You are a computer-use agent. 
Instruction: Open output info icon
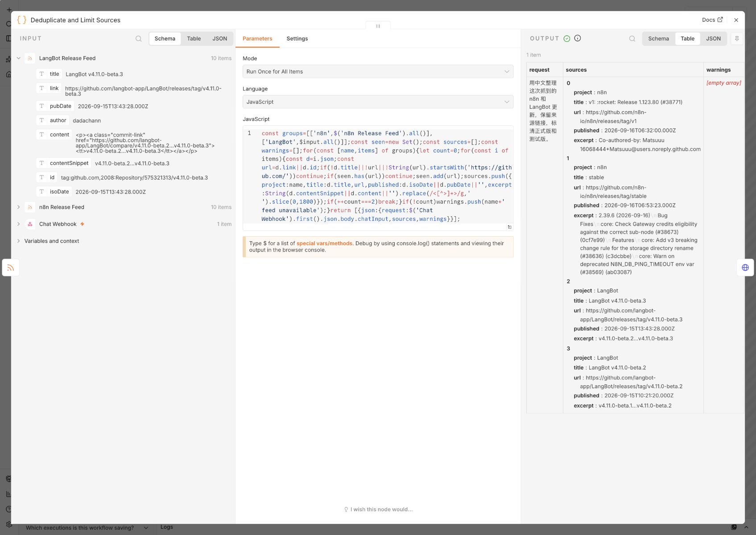(578, 38)
